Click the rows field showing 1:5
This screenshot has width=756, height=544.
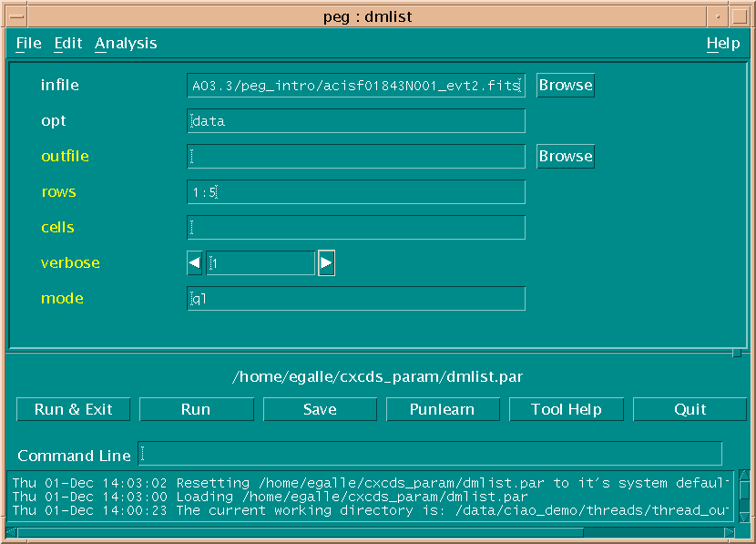[x=356, y=192]
